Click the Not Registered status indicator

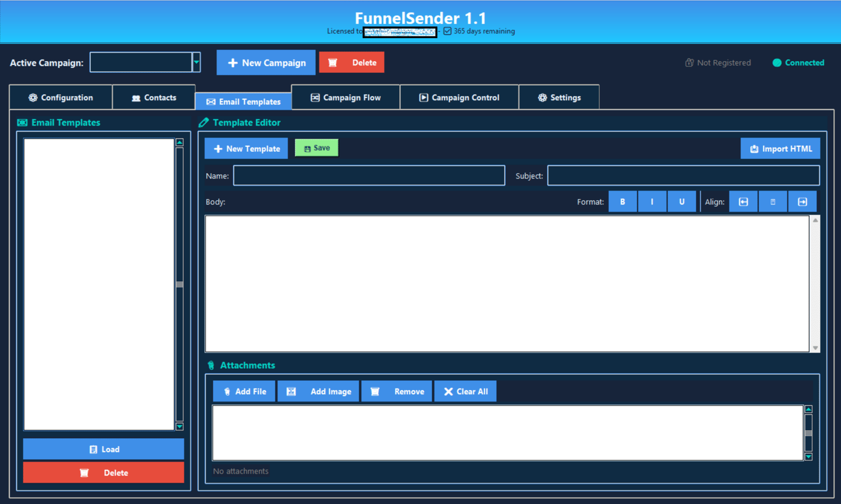click(x=718, y=63)
